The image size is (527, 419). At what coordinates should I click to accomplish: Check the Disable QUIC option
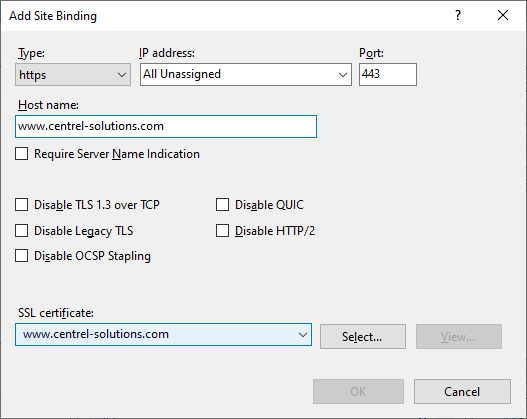coord(222,205)
